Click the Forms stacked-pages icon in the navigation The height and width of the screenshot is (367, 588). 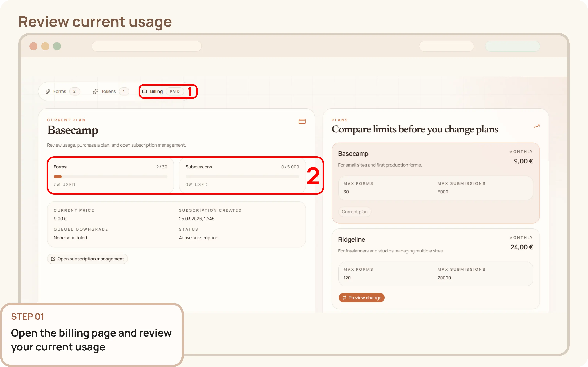pos(48,91)
